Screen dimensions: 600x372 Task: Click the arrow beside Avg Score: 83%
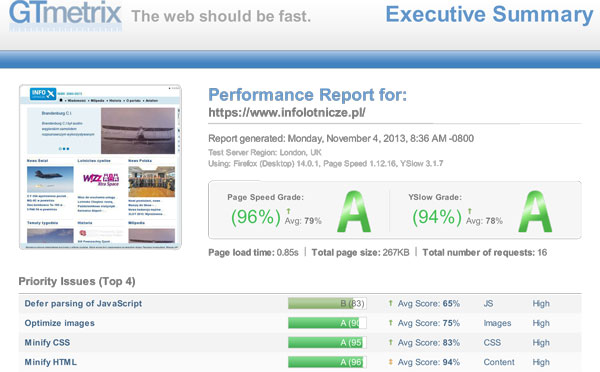pyautogui.click(x=390, y=342)
